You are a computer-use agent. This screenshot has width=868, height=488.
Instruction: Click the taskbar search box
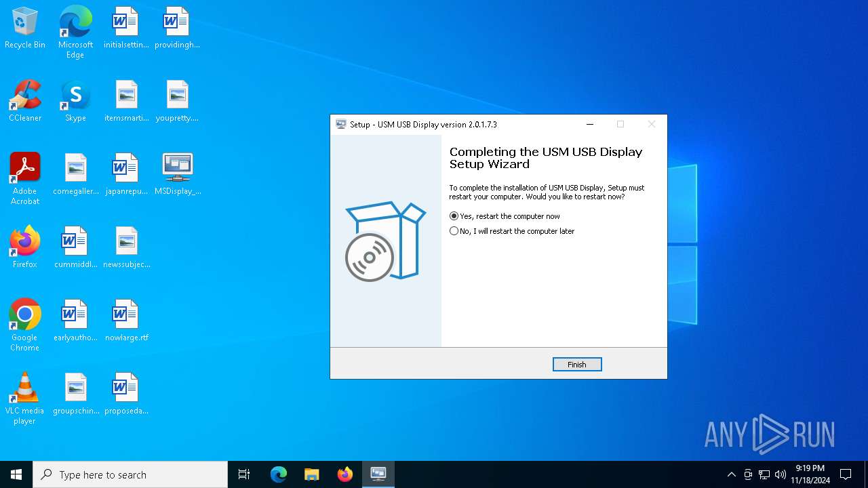pyautogui.click(x=130, y=474)
